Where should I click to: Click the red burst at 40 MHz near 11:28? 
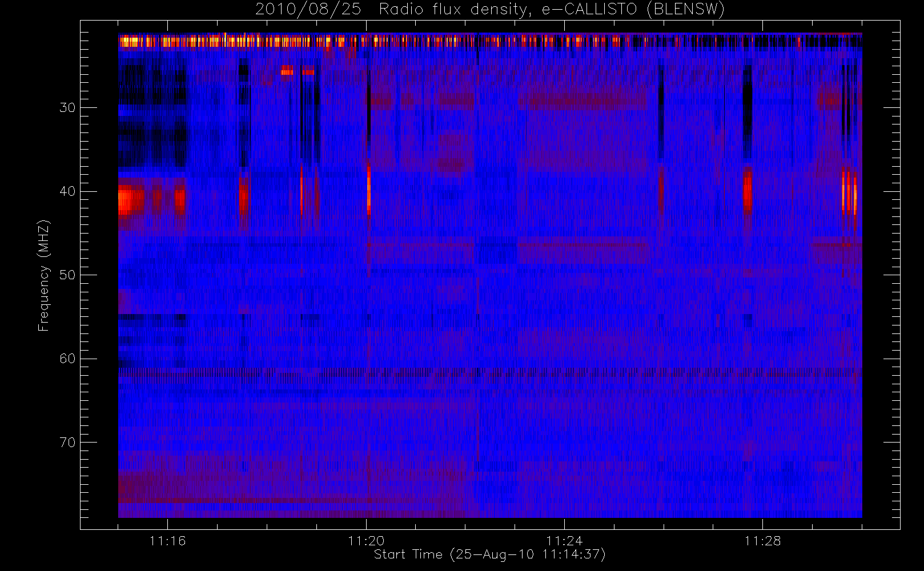[747, 190]
